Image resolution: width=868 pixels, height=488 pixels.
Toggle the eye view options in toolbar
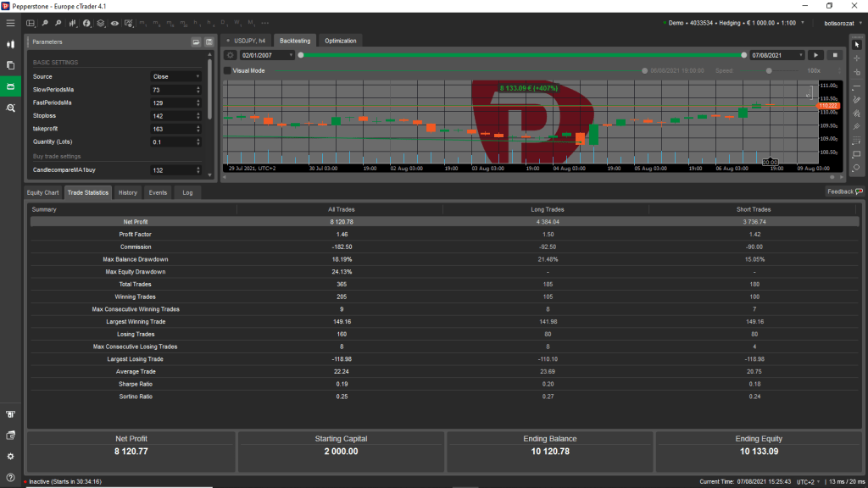pos(114,23)
